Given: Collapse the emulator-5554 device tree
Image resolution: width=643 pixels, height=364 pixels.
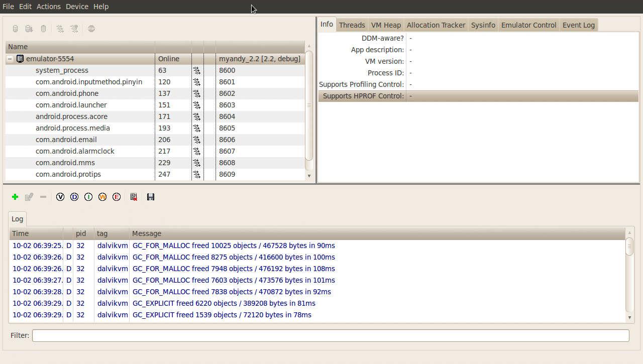Looking at the screenshot, I should (10, 59).
